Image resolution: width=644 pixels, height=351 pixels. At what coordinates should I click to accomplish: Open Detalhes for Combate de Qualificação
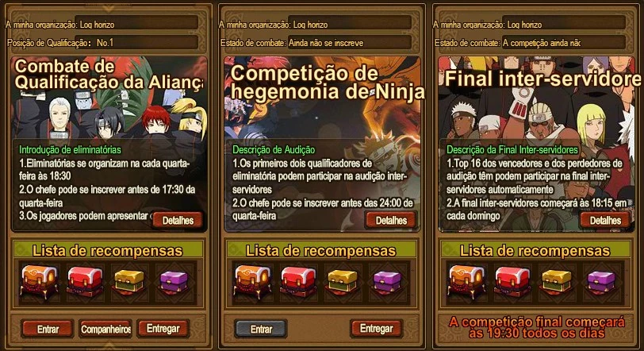tap(178, 220)
